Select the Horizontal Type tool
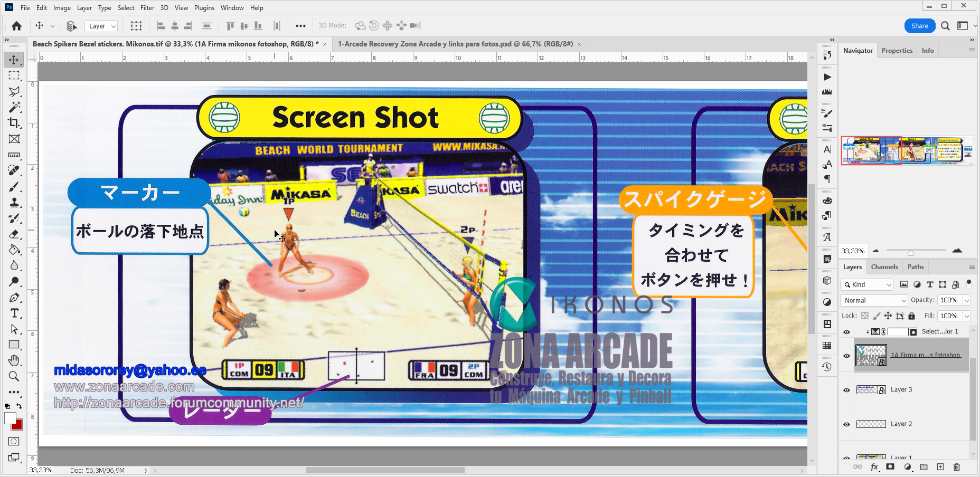The height and width of the screenshot is (477, 980). point(14,313)
